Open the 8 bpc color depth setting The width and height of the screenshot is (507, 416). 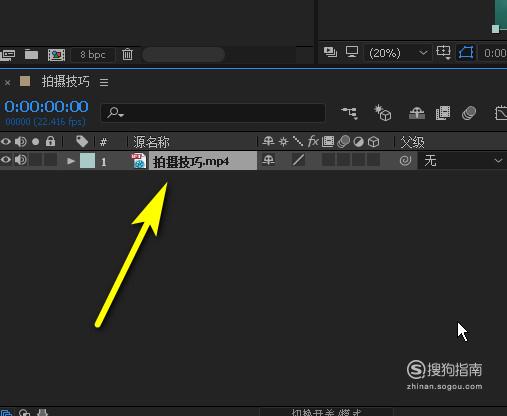(x=93, y=55)
